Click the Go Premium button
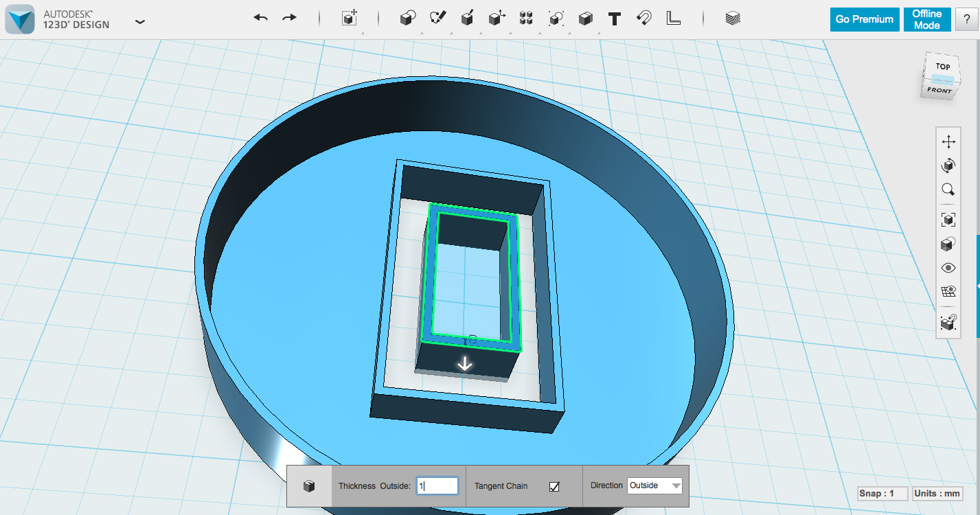Viewport: 980px width, 515px height. (864, 19)
